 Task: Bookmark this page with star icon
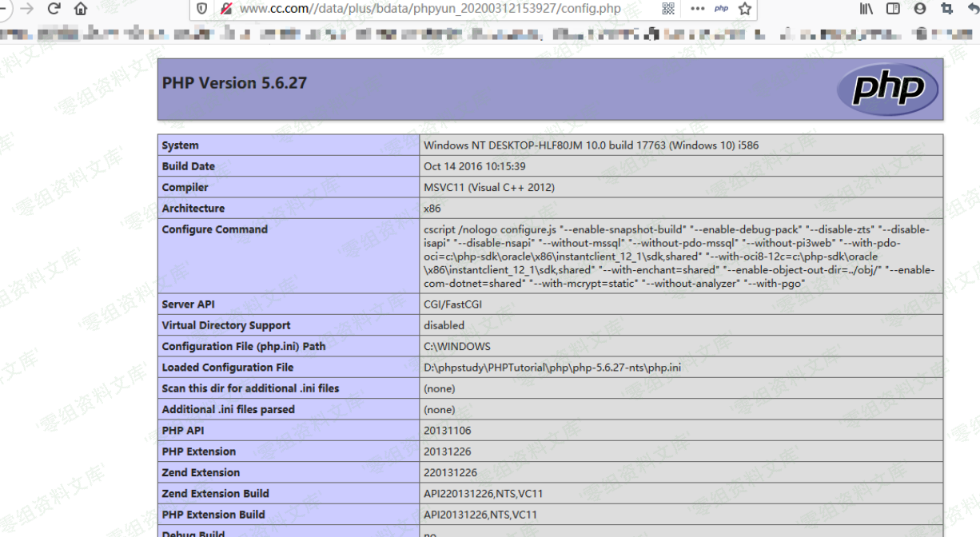pyautogui.click(x=745, y=9)
